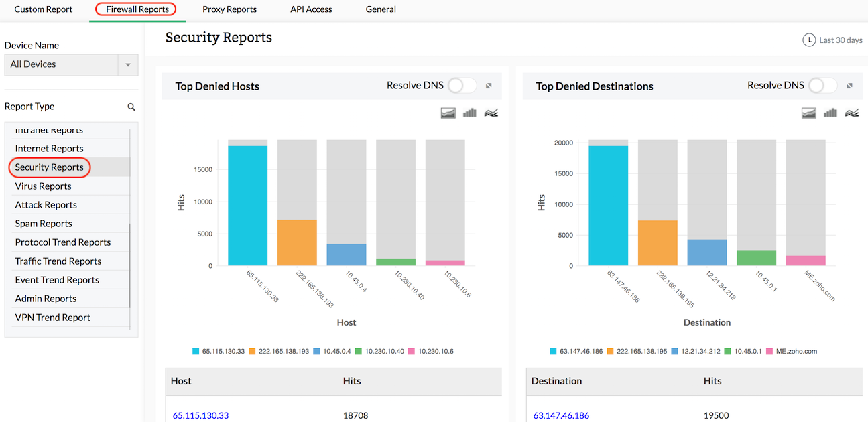The height and width of the screenshot is (422, 868).
Task: Select area chart view for Top Denied Destinations
Action: tap(808, 113)
